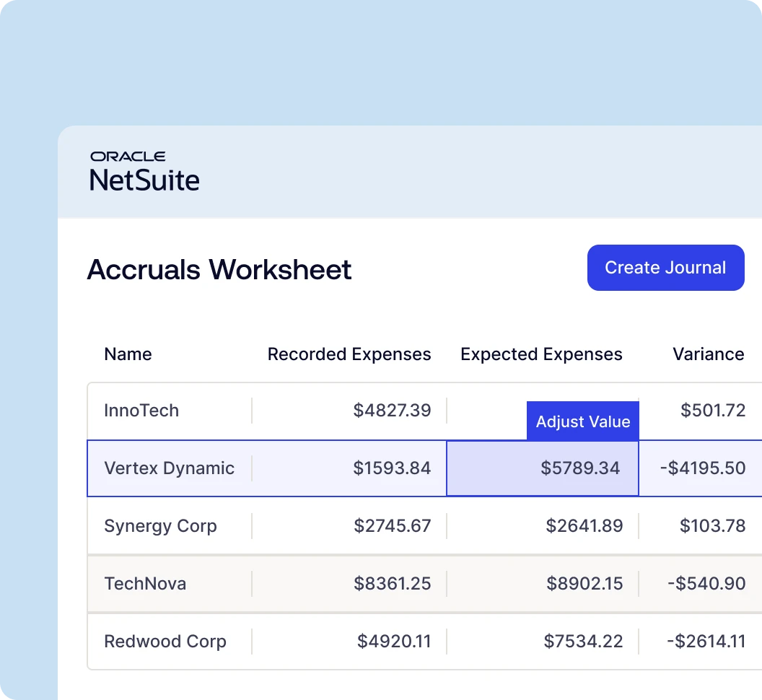The image size is (762, 700).
Task: Click InnoTech recorded expenses $4827.39
Action: pos(392,411)
